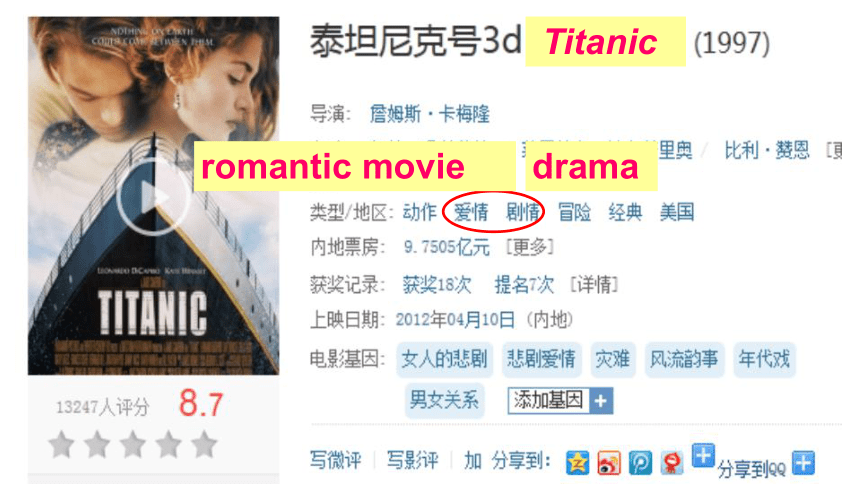860x484 pixels.
Task: Click the plus icon after 分享到QQ
Action: point(803,463)
